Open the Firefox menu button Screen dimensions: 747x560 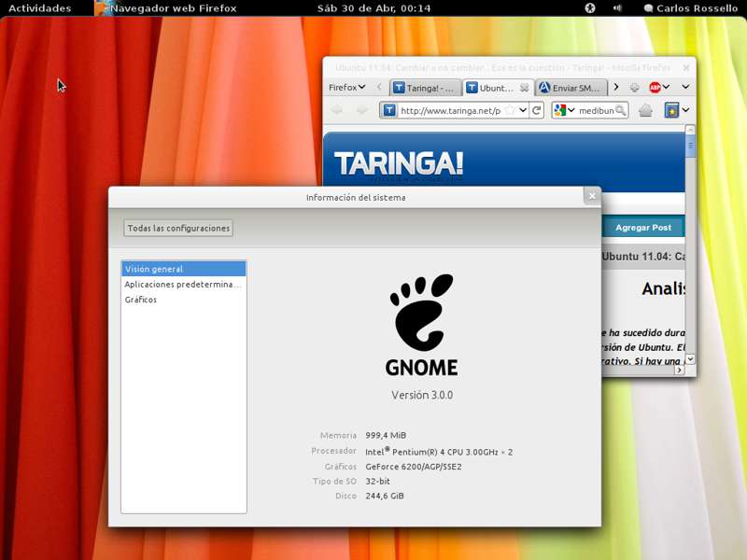[x=346, y=87]
